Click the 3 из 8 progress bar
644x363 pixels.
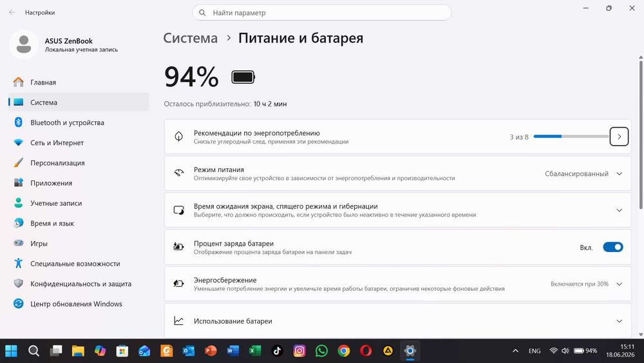coord(571,136)
